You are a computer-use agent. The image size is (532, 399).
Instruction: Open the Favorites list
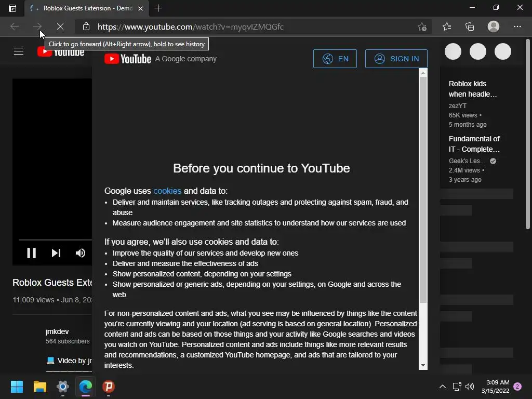[447, 26]
